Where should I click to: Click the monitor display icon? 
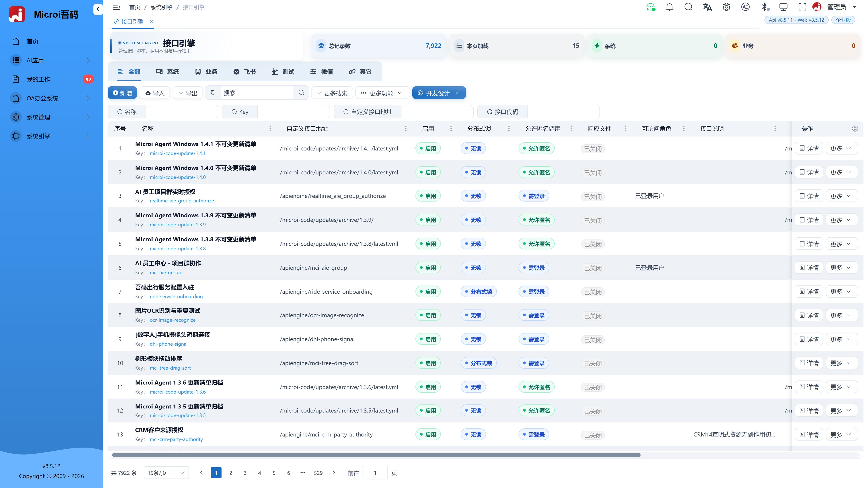pyautogui.click(x=783, y=7)
